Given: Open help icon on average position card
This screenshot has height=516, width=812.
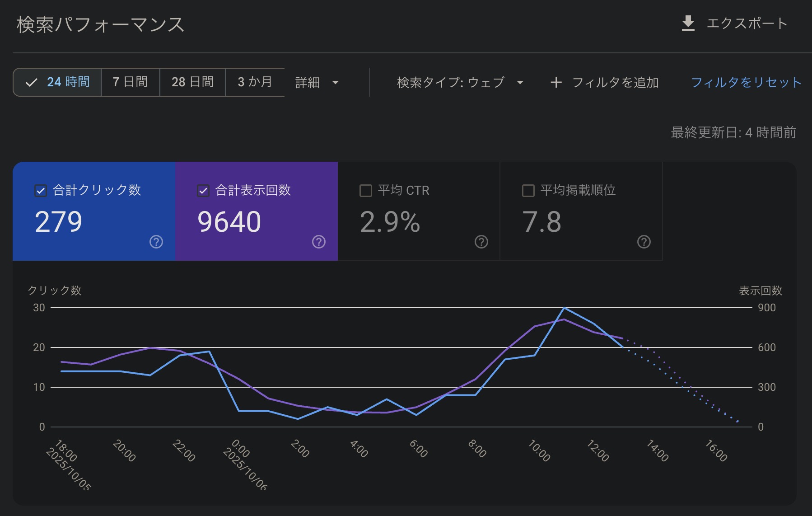Looking at the screenshot, I should point(644,242).
